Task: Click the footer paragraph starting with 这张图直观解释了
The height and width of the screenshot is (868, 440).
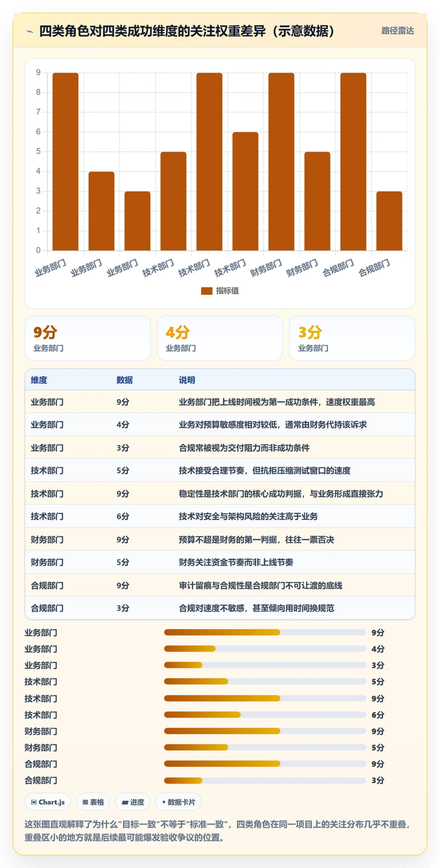Action: pyautogui.click(x=217, y=830)
